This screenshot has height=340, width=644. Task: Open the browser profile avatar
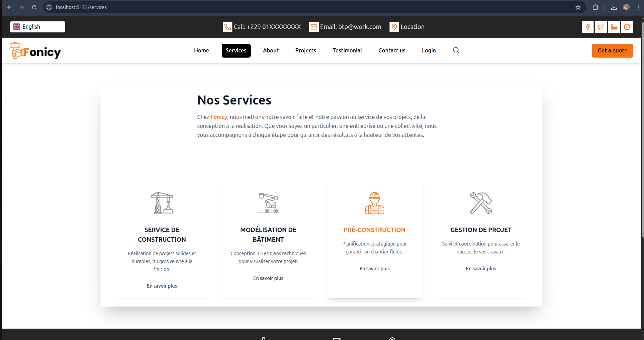[x=626, y=7]
